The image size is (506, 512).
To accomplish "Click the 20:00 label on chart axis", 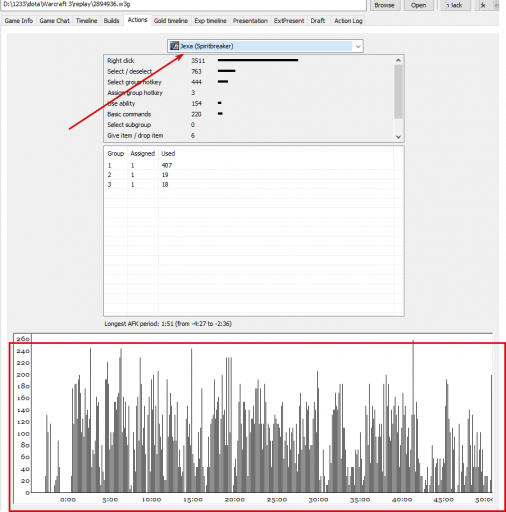I will (x=235, y=500).
